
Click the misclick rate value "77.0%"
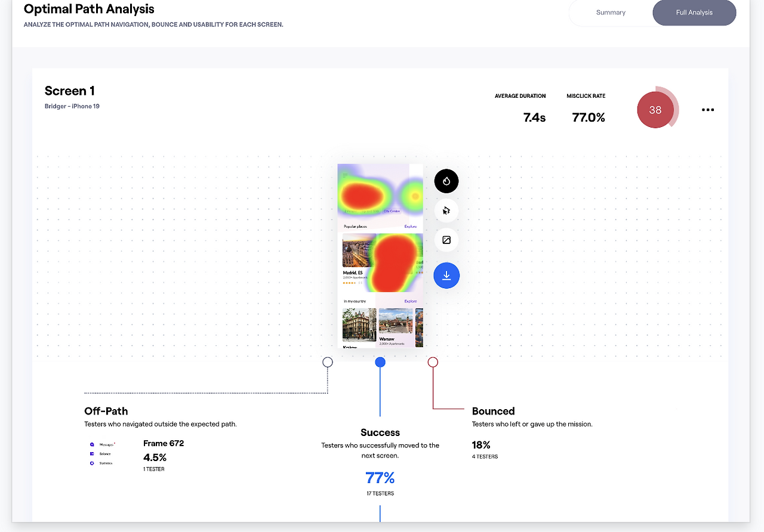589,117
